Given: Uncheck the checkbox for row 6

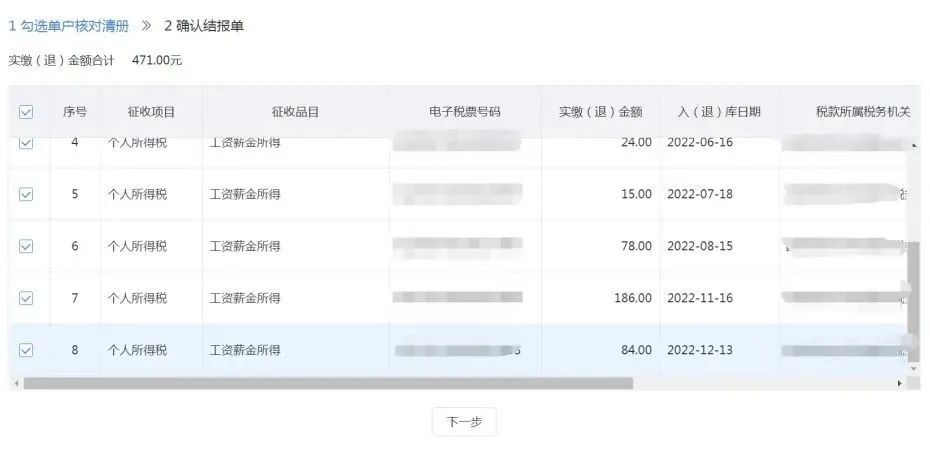Looking at the screenshot, I should tap(26, 246).
